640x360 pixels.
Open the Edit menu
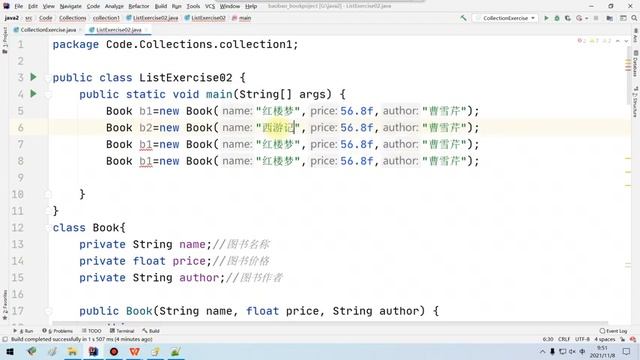click(x=33, y=6)
